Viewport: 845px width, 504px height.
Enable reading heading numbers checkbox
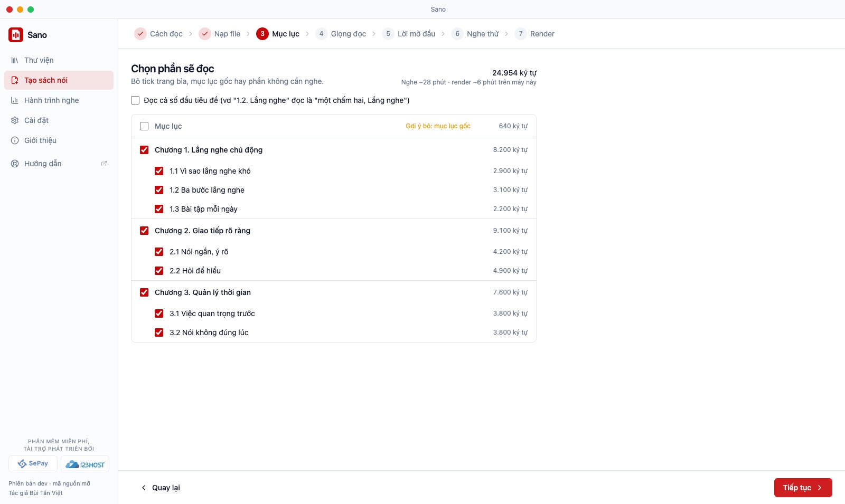point(135,100)
